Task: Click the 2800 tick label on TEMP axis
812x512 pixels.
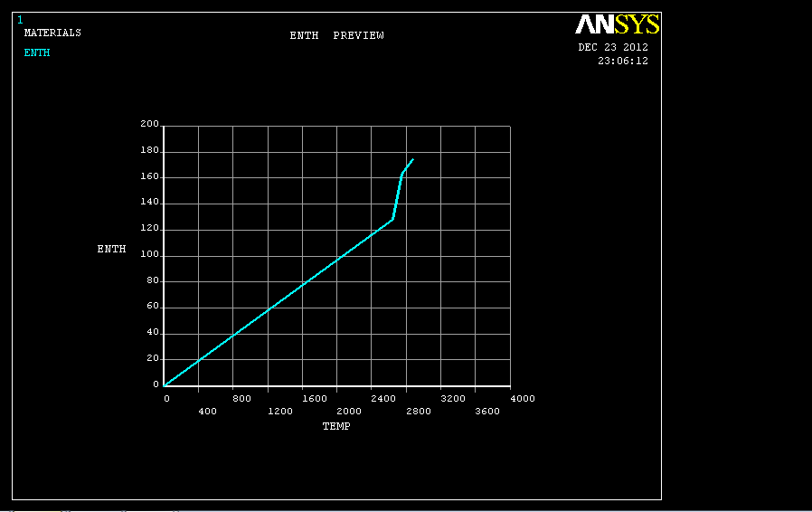Action: (x=419, y=411)
